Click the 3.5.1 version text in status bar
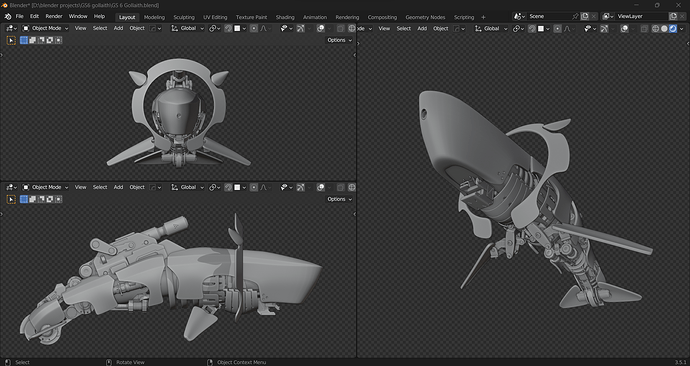This screenshot has width=690, height=366. click(x=681, y=362)
